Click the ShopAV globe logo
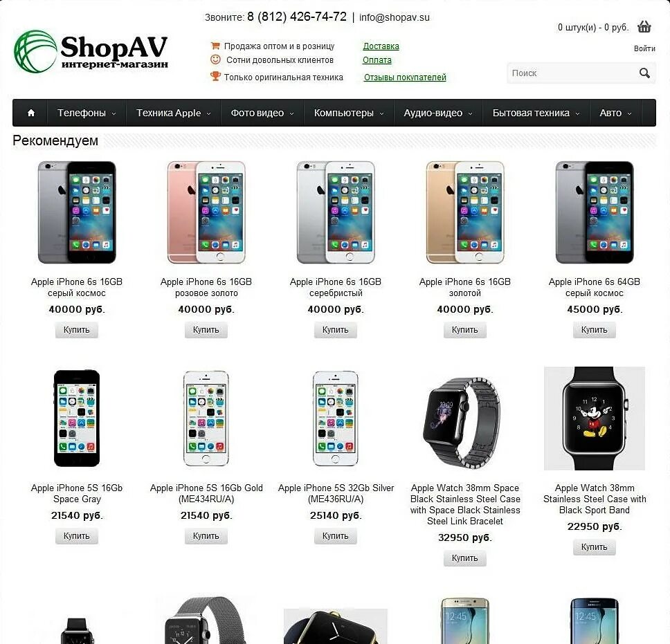670x644 pixels. (35, 51)
